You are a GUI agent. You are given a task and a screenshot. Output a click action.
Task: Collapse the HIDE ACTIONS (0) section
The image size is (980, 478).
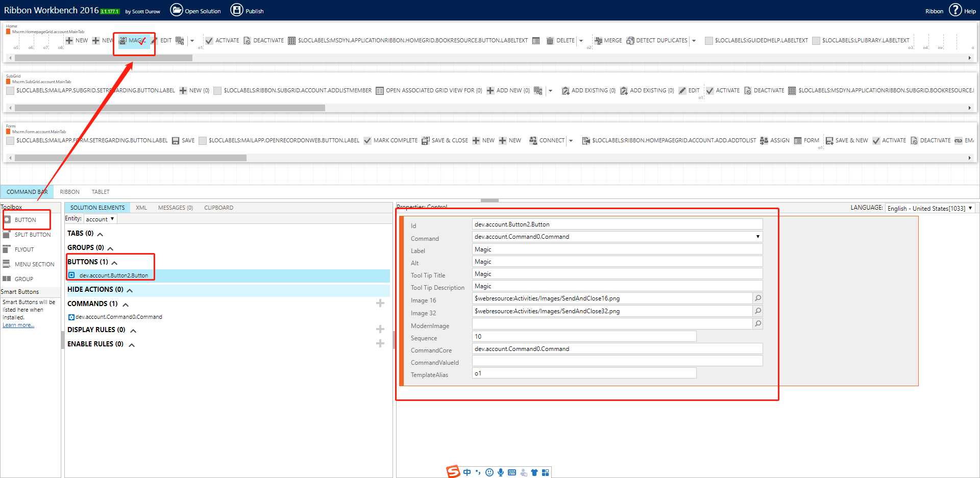click(x=130, y=290)
